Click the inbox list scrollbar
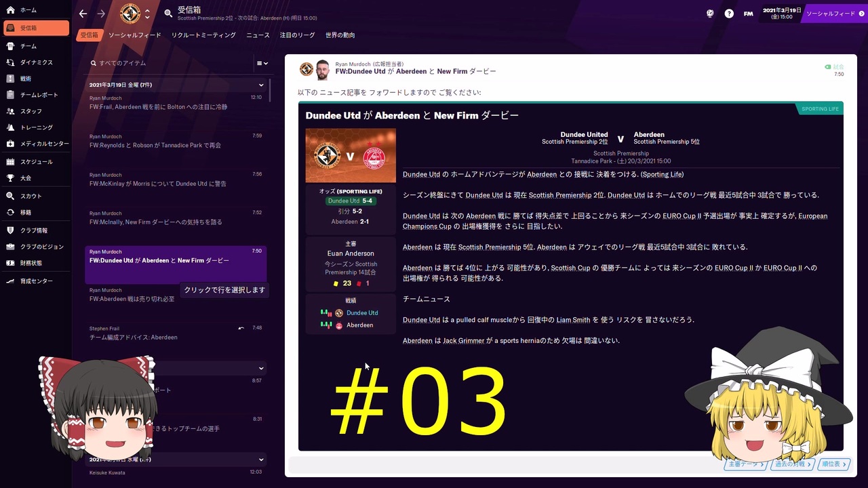Image resolution: width=868 pixels, height=488 pixels. 271,89
